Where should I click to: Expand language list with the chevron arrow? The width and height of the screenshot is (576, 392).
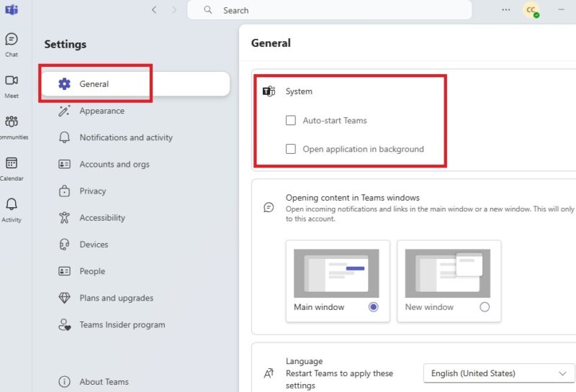tap(562, 373)
